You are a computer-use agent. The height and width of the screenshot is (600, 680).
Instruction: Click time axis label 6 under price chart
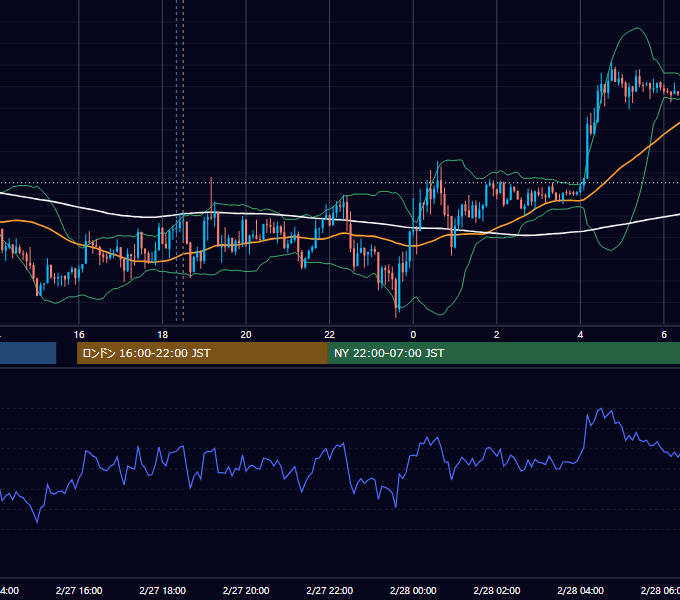coord(664,335)
